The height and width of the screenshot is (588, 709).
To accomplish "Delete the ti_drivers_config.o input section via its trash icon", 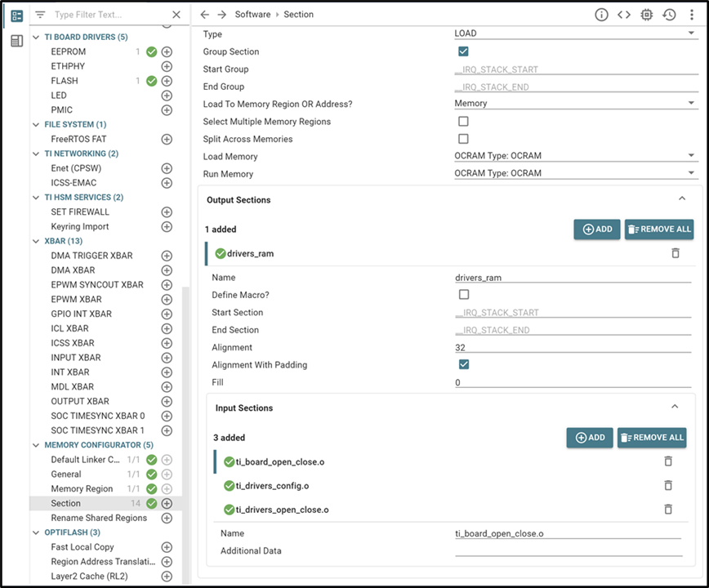I will click(668, 485).
